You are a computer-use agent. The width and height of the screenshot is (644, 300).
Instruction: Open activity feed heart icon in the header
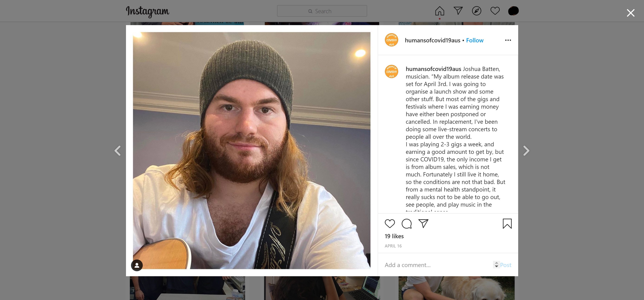tap(495, 11)
